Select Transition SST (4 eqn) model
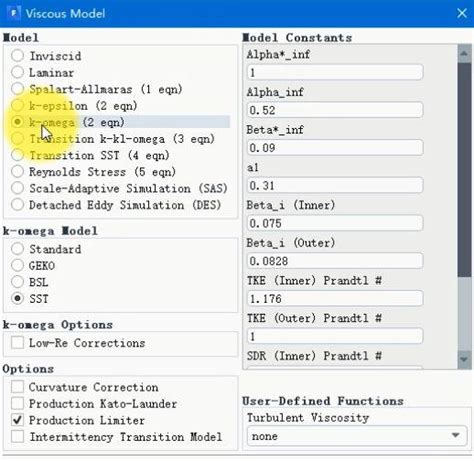 pos(17,155)
